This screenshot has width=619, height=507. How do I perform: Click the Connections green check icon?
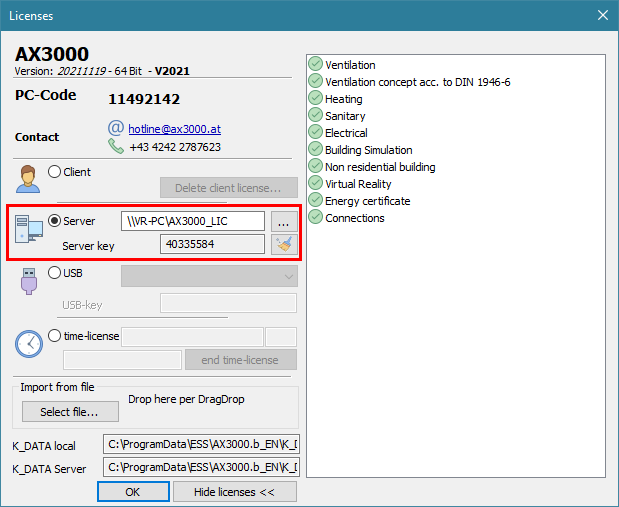[315, 216]
